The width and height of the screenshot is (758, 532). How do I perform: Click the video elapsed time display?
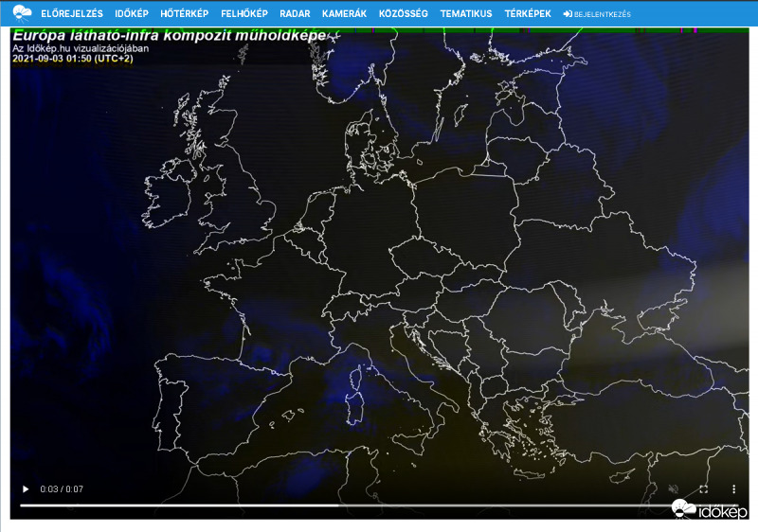click(62, 489)
